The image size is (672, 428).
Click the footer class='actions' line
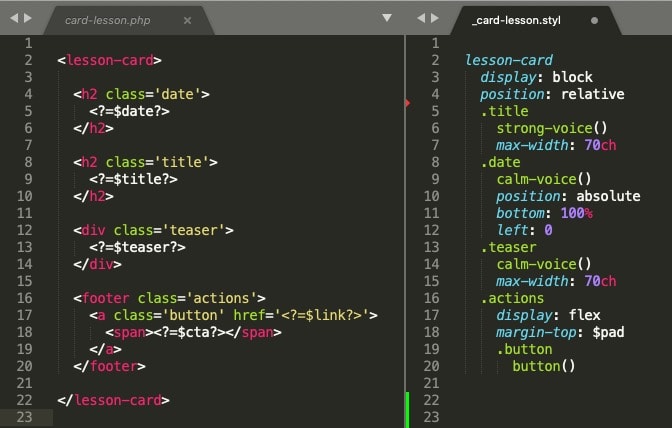click(169, 298)
